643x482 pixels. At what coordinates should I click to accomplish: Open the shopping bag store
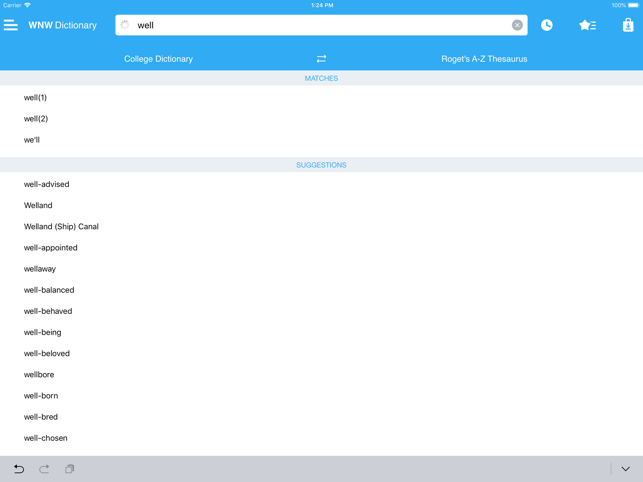point(627,25)
